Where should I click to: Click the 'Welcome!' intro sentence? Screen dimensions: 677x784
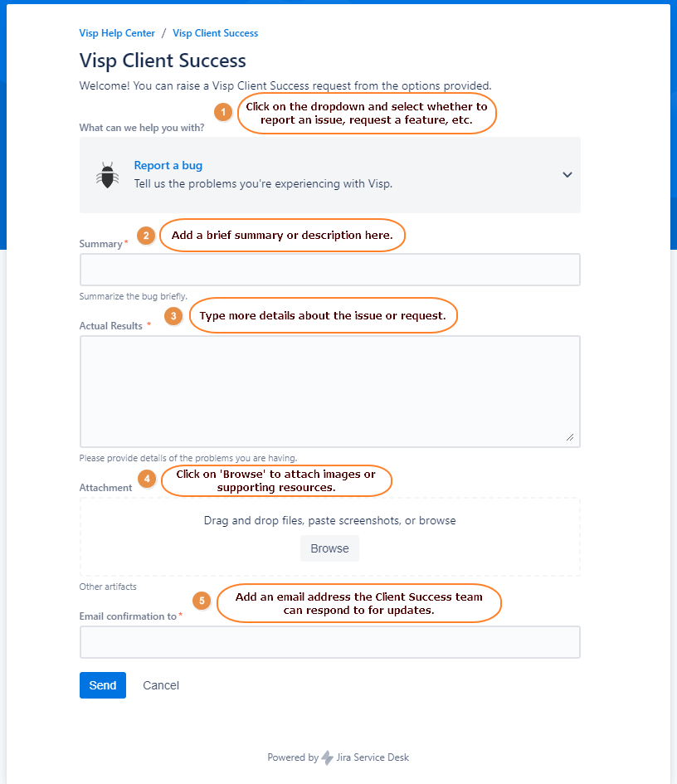pos(285,85)
